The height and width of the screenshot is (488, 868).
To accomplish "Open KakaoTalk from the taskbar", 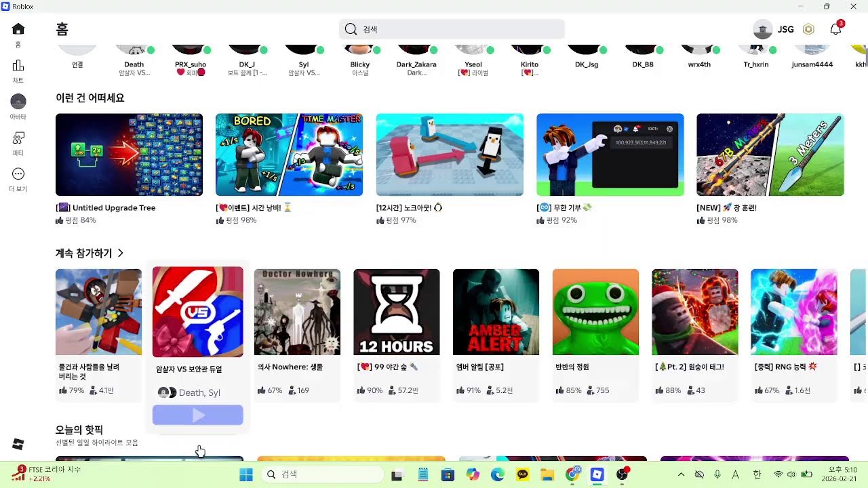I will coord(523,474).
